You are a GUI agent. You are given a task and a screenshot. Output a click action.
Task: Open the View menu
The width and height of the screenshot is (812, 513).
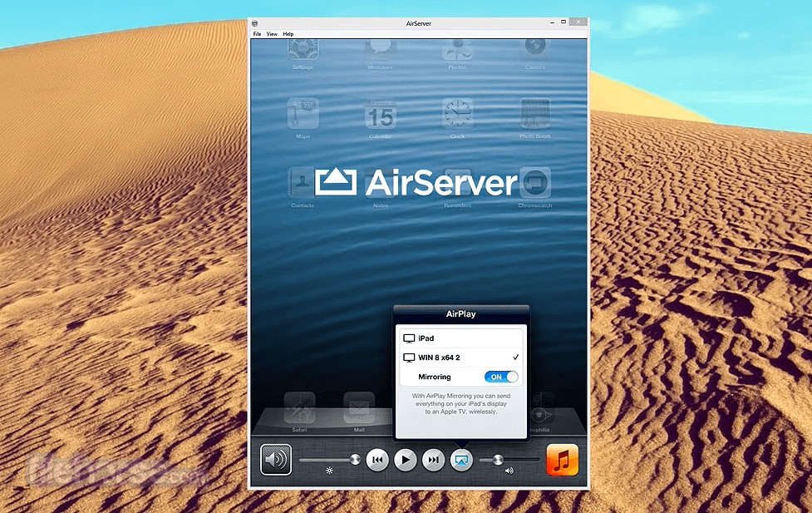point(272,34)
